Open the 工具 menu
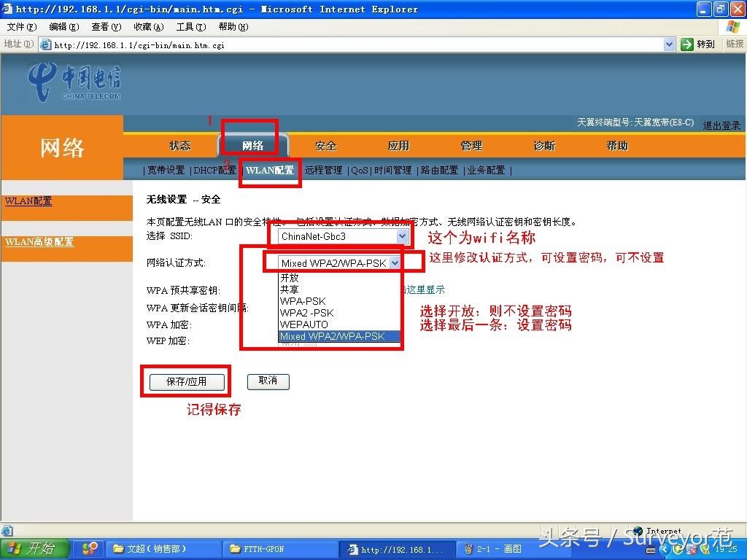The image size is (747, 560). click(x=190, y=26)
